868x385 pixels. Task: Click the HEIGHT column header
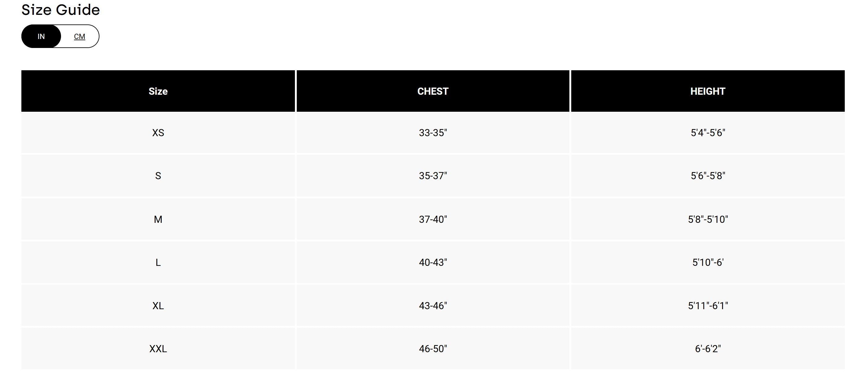[x=708, y=91]
